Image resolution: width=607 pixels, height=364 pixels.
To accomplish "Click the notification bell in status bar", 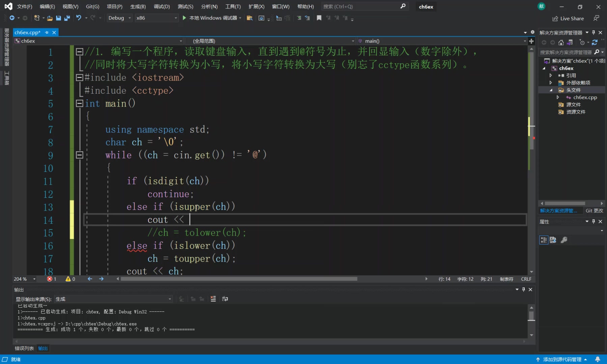I will (598, 359).
